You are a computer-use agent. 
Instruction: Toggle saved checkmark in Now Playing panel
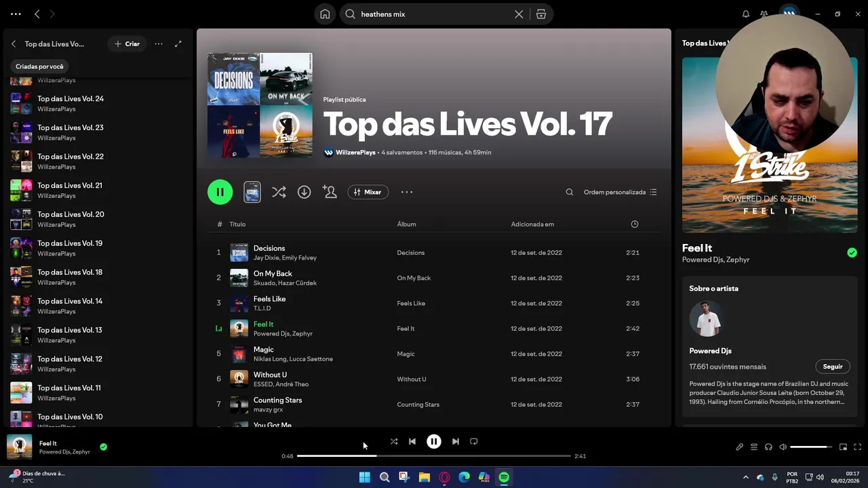tap(852, 253)
